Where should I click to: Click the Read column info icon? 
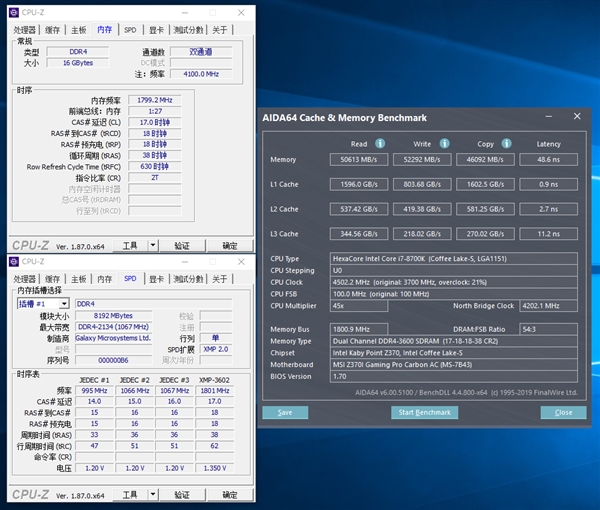tap(380, 144)
